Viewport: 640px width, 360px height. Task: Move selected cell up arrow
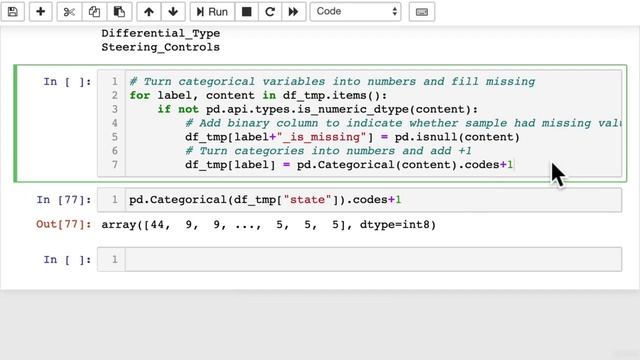pos(149,11)
